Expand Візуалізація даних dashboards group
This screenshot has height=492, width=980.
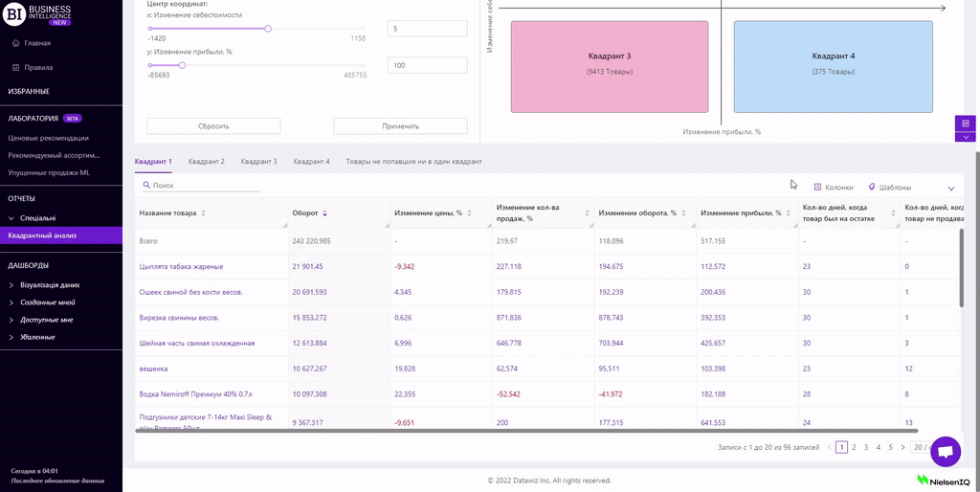pyautogui.click(x=11, y=285)
